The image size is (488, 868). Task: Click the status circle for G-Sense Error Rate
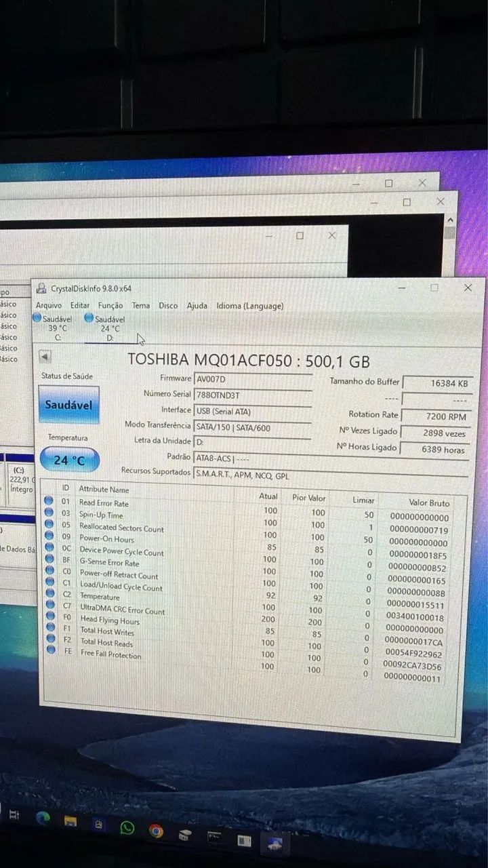click(x=49, y=559)
